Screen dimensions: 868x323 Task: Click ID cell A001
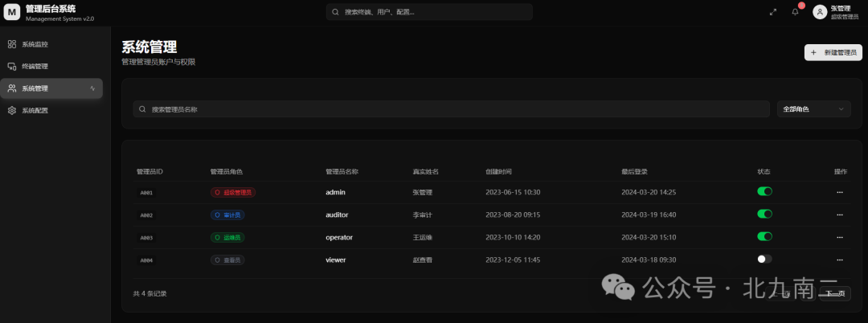tap(147, 193)
